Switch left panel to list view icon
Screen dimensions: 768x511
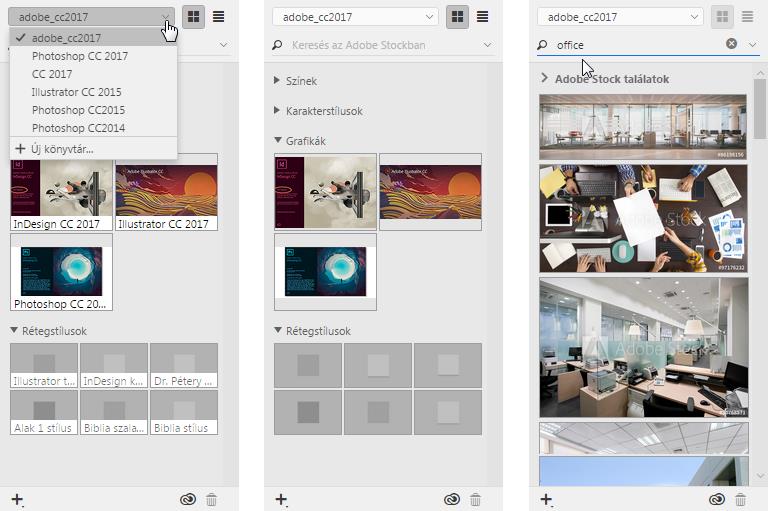tap(218, 17)
